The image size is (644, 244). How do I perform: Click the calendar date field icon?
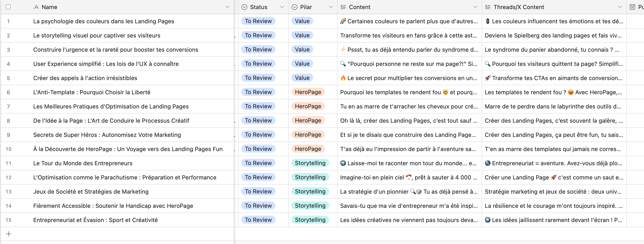632,7
